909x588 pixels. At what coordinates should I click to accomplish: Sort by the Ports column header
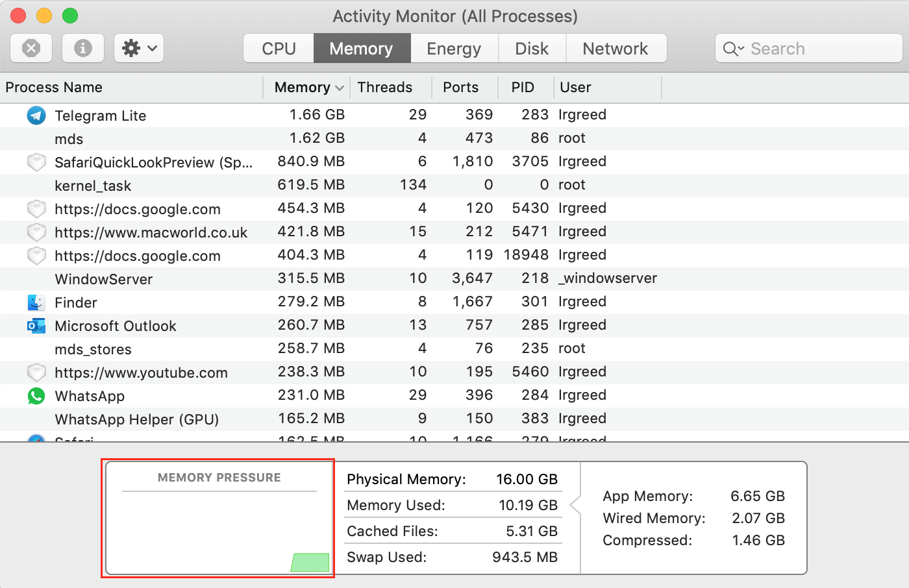coord(465,87)
